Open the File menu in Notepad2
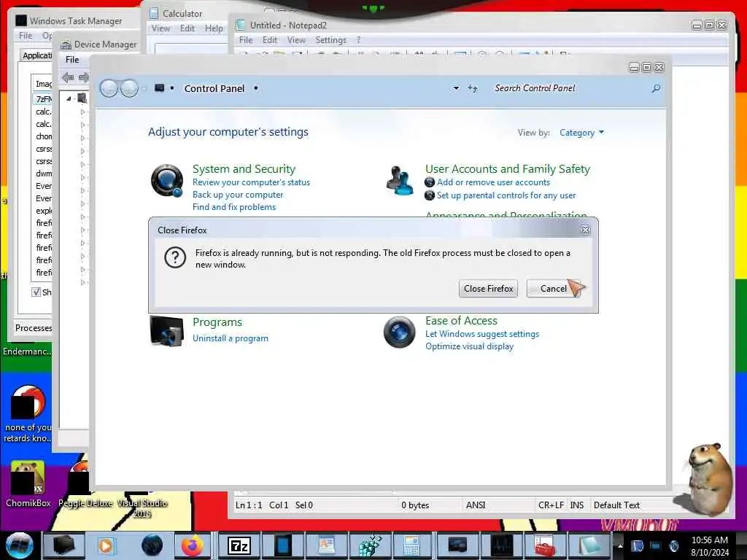This screenshot has width=747, height=560. click(x=246, y=40)
